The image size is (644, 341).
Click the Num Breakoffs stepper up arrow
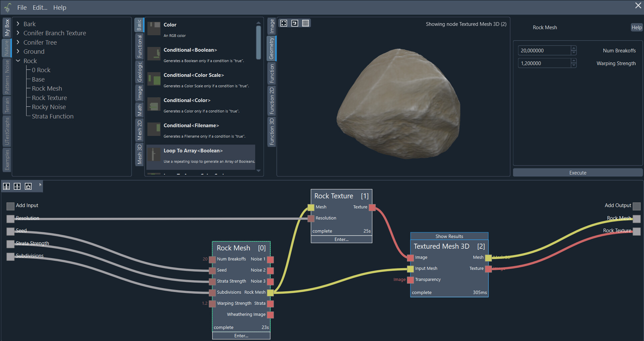574,48
